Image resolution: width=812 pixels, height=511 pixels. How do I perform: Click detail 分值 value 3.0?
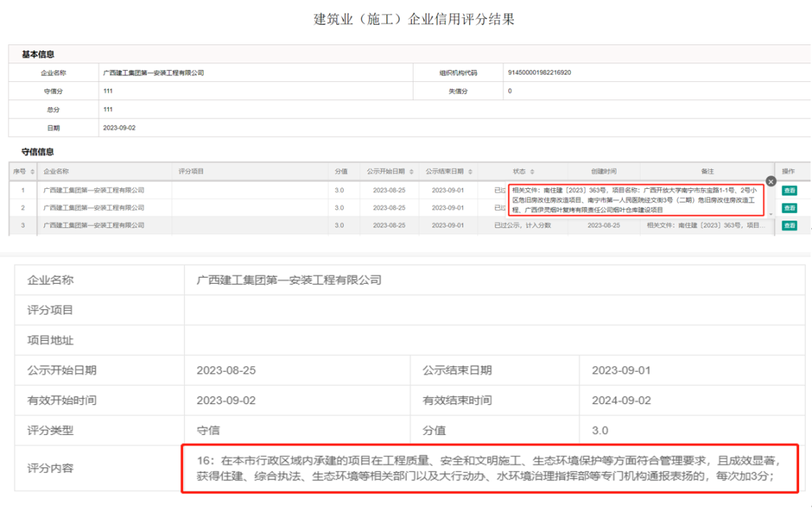pyautogui.click(x=600, y=430)
